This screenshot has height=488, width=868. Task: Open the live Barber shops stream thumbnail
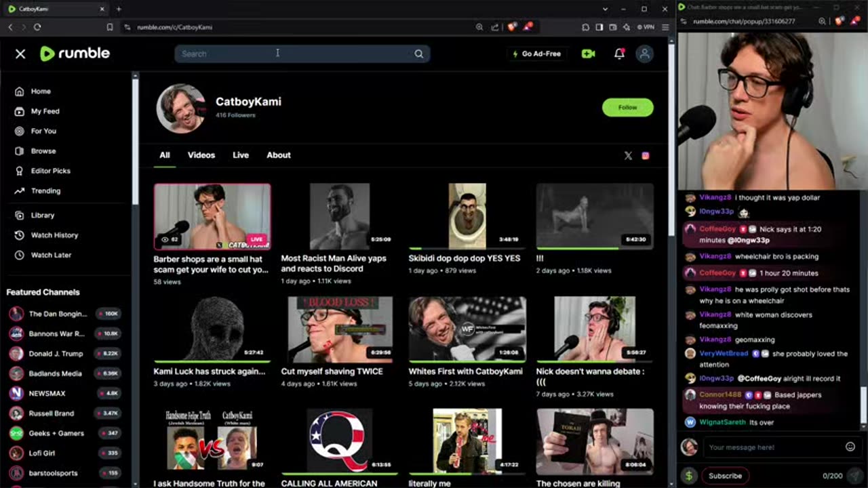[212, 217]
